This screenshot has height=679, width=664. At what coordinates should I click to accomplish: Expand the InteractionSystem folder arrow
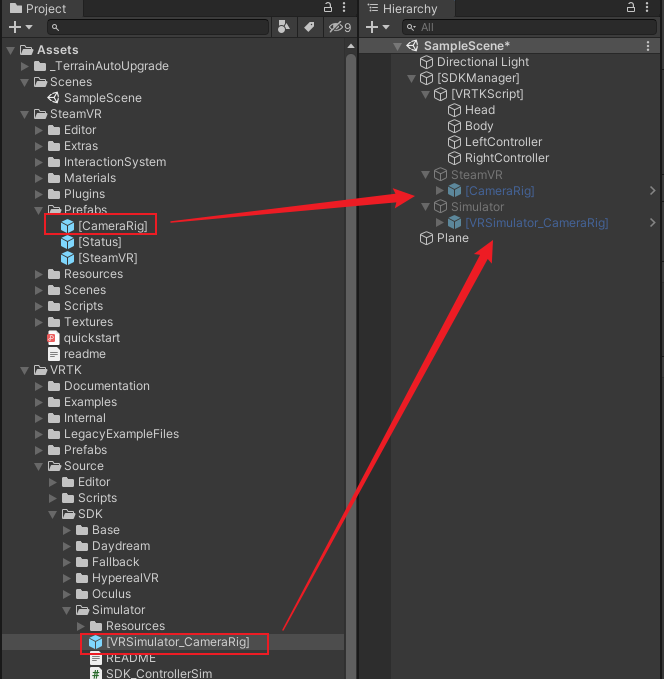[39, 162]
